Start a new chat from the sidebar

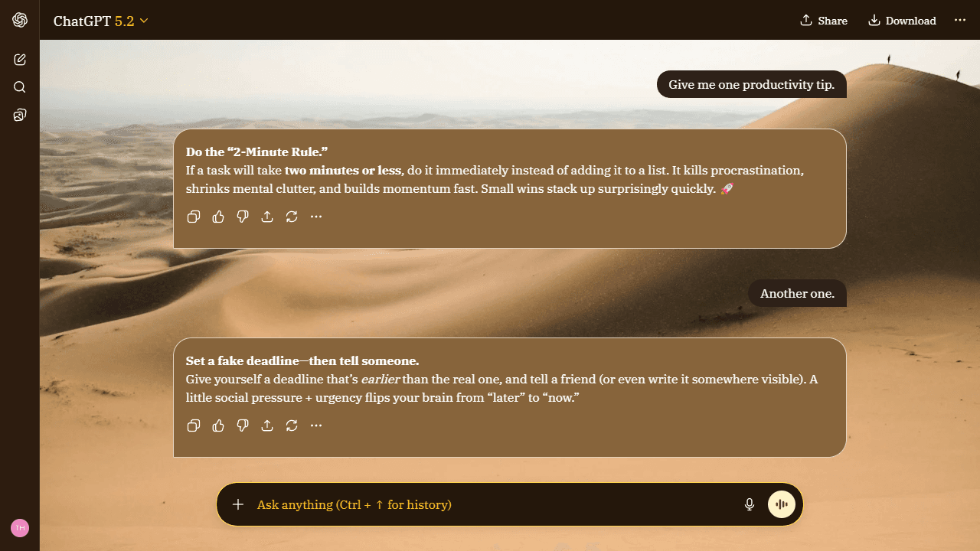point(20,60)
